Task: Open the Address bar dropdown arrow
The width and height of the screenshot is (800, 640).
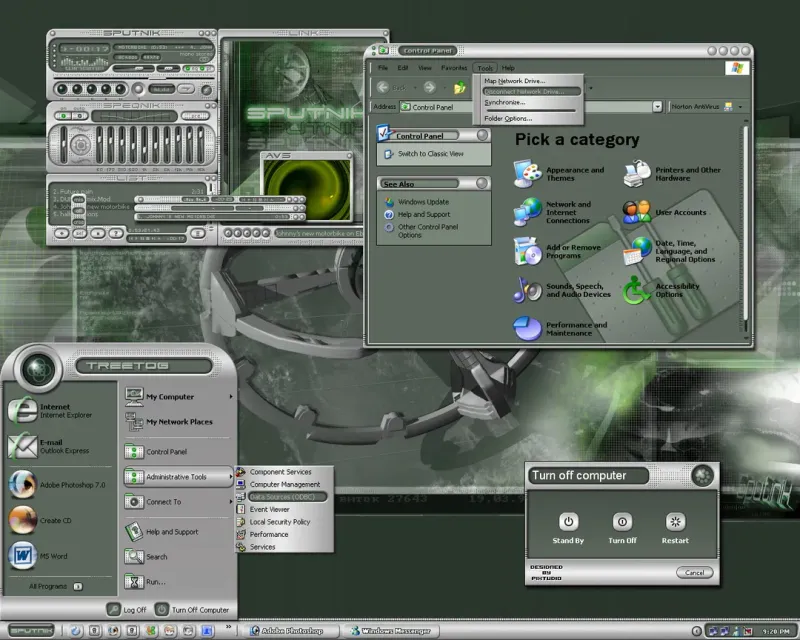Action: pyautogui.click(x=658, y=106)
